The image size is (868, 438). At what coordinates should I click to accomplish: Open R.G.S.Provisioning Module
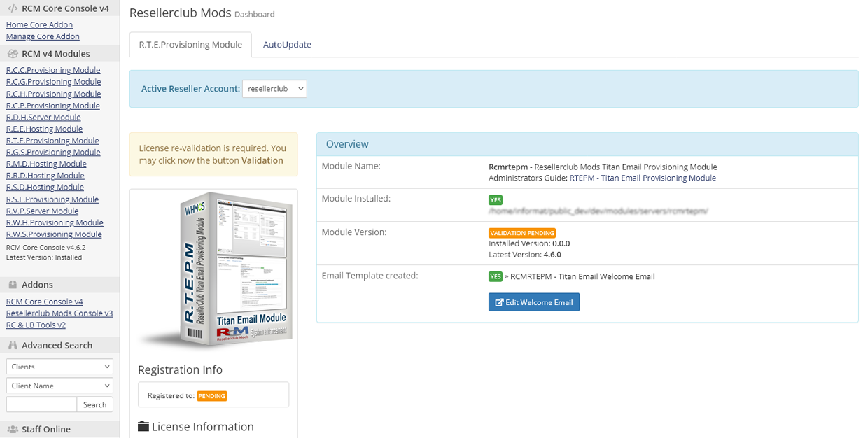(53, 152)
